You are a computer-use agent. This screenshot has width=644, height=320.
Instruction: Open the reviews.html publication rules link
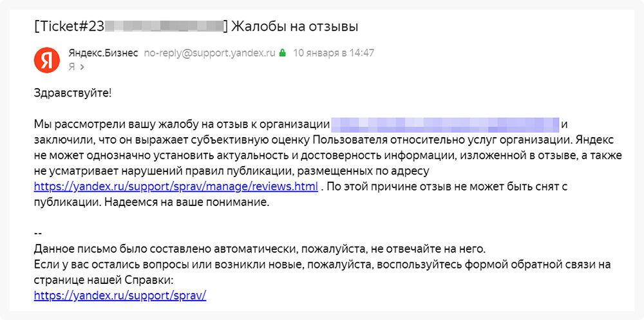[x=176, y=187]
